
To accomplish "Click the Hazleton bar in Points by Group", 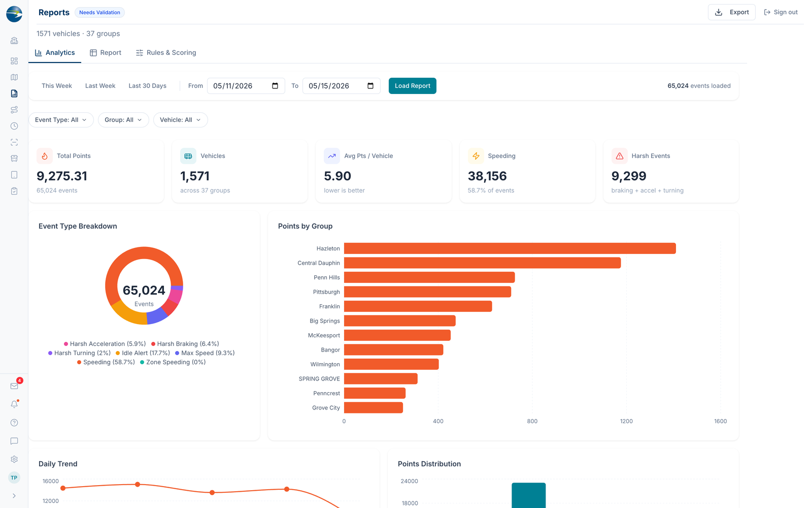I will point(510,248).
